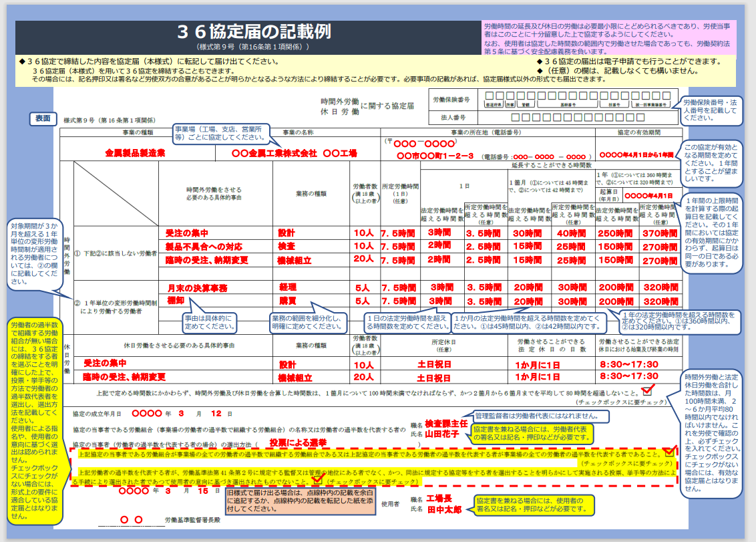Click the yellow left callout about 過半数代表者
The height and width of the screenshot is (542, 756).
coord(35,420)
